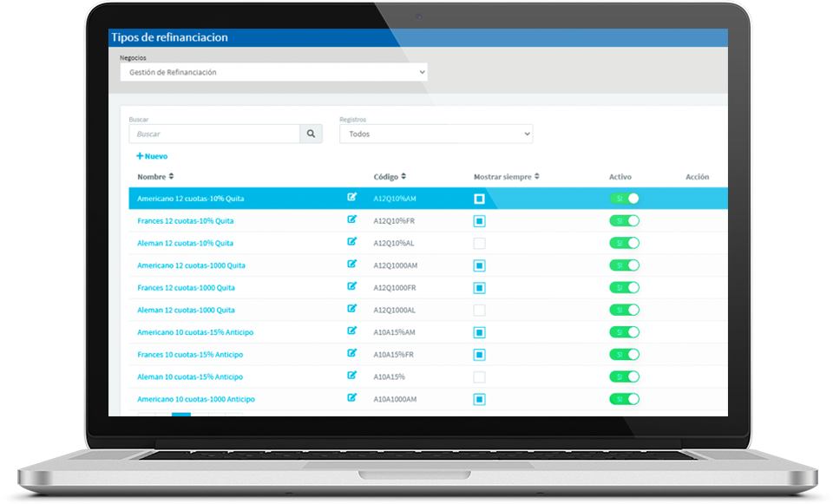Turn off Activo switch for Frances 10 cuotas-15% Anticipo
The width and height of the screenshot is (833, 504).
(624, 354)
